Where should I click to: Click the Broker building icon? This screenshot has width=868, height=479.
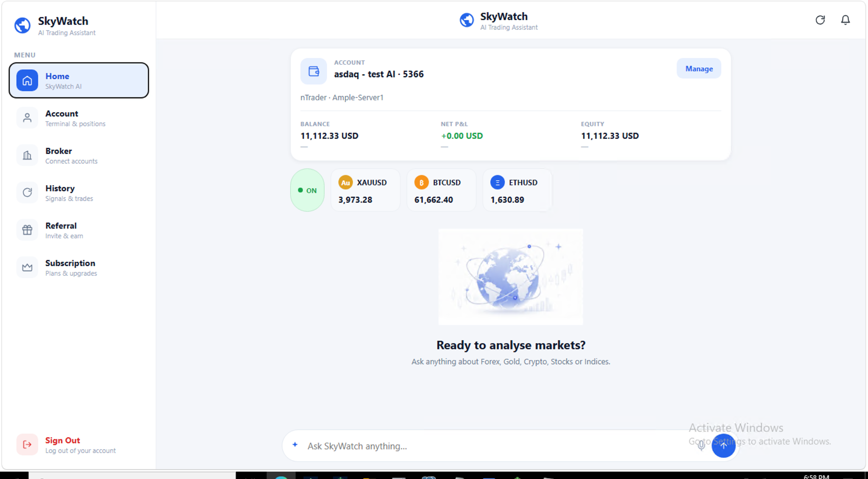(x=27, y=155)
